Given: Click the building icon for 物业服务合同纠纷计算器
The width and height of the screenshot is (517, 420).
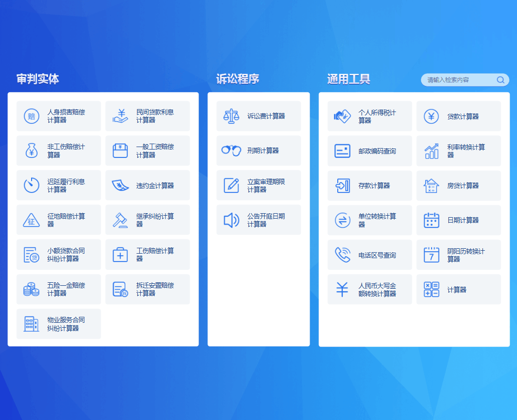Looking at the screenshot, I should [32, 324].
